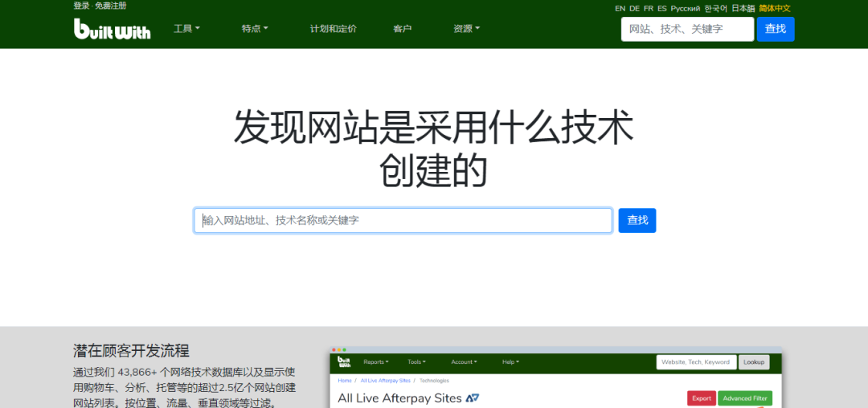The height and width of the screenshot is (408, 868).
Task: Expand the 特点 dropdown menu
Action: click(x=255, y=29)
